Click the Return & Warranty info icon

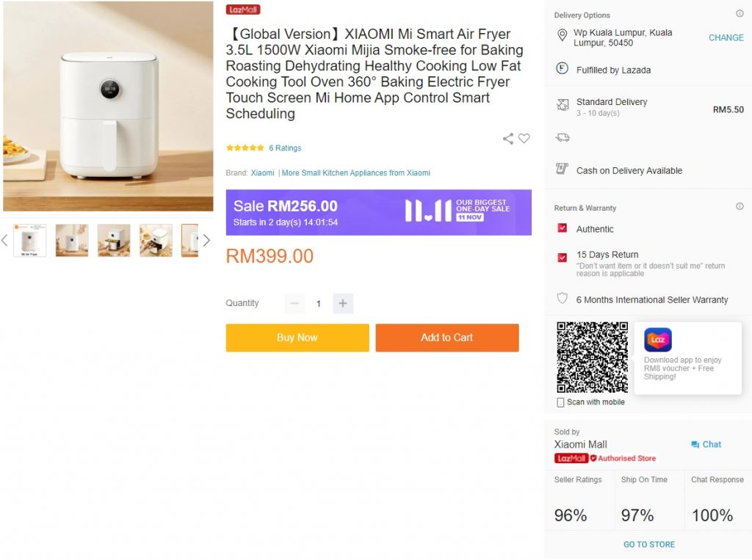(740, 207)
